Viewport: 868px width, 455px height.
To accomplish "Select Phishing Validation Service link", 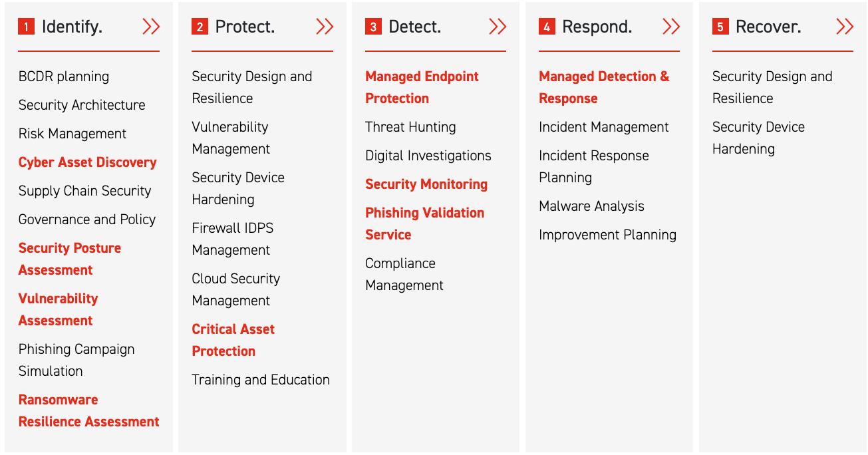I will point(424,224).
